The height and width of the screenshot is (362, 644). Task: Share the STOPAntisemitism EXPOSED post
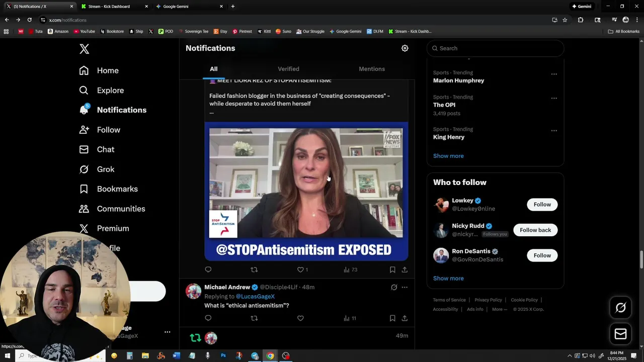tap(405, 269)
